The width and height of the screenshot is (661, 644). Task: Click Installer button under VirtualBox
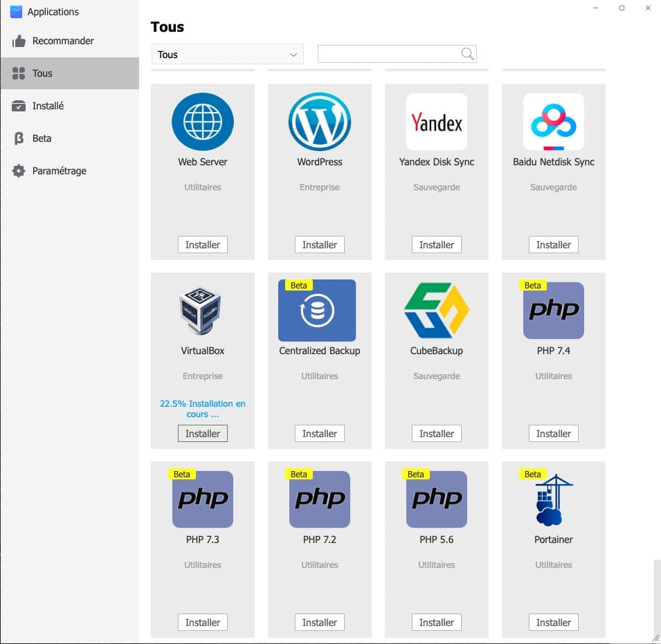point(202,434)
